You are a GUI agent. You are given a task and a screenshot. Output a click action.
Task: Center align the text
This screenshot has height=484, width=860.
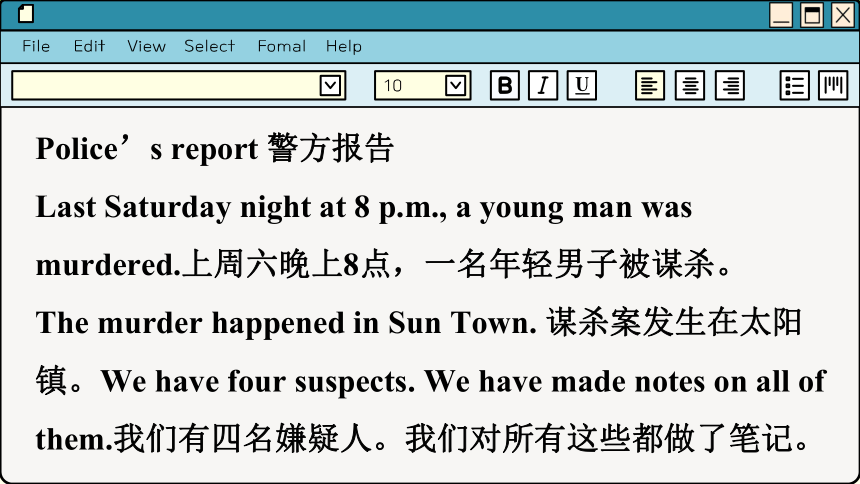point(690,86)
